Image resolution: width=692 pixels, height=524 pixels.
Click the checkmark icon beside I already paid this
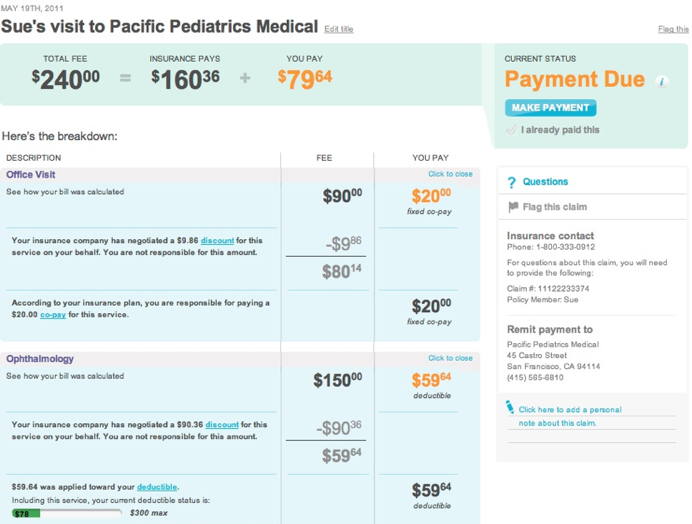511,129
